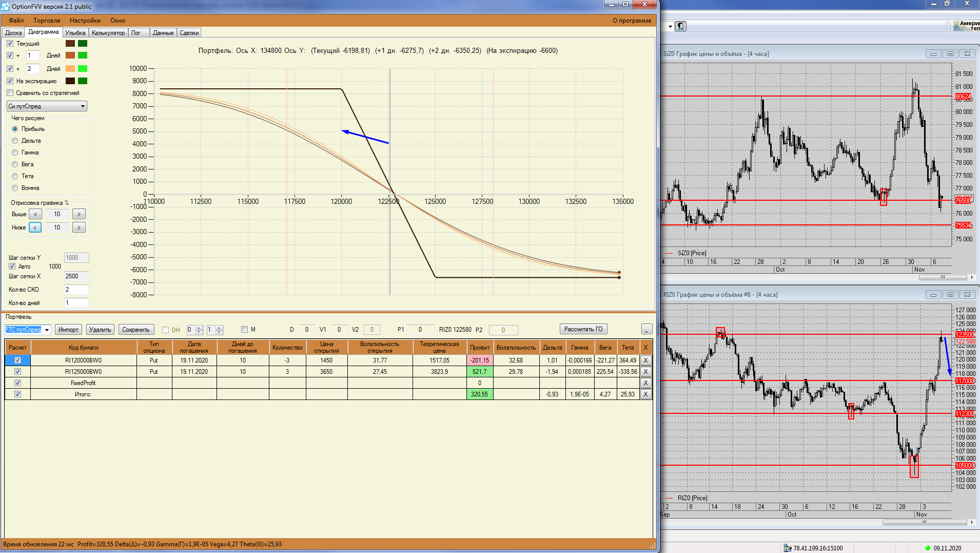980x553 pixels.
Task: Click the bright green +1 Дней swatch
Action: 83,55
